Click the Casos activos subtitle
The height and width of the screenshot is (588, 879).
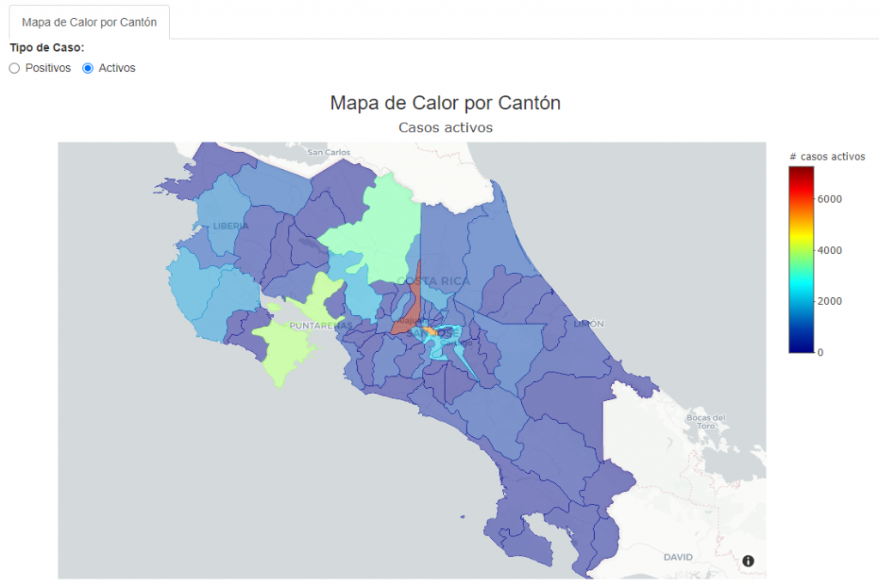point(446,128)
